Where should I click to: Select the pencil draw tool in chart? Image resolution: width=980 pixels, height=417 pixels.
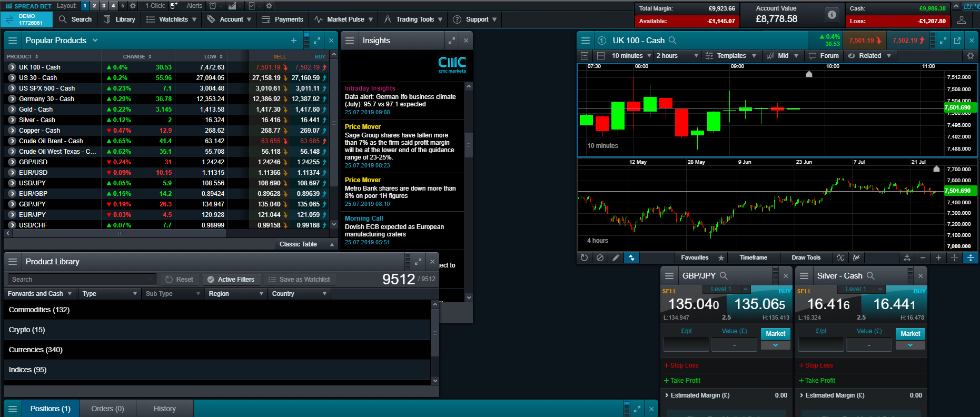pos(616,258)
